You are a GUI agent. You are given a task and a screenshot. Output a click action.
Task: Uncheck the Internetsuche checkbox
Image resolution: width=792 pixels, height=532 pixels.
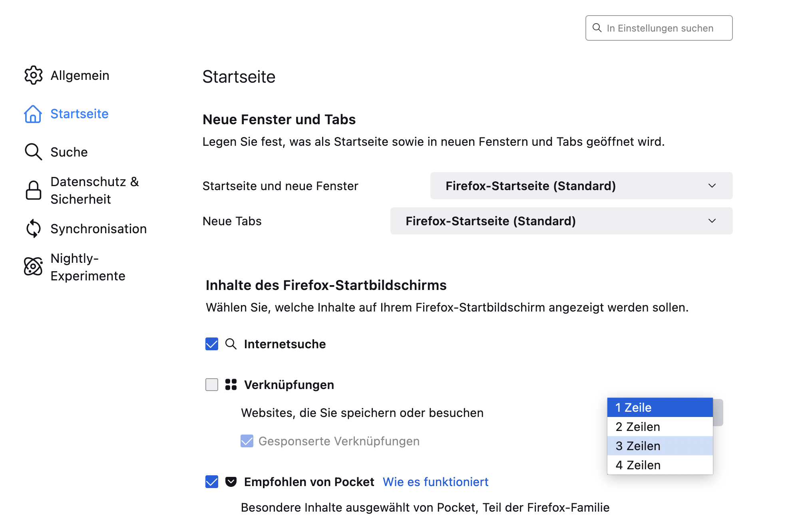(212, 344)
